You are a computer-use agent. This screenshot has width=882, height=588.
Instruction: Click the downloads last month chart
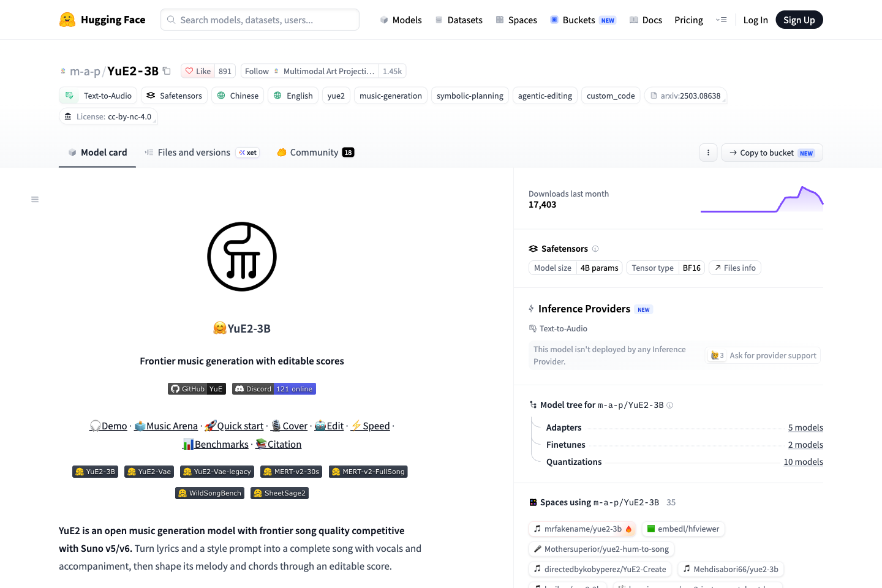point(762,199)
